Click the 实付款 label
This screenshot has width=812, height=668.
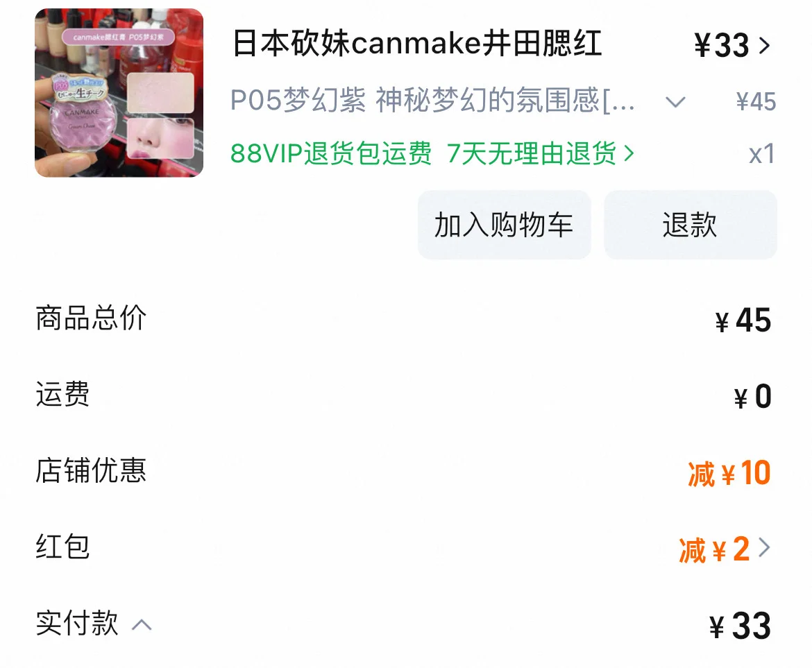pos(77,622)
